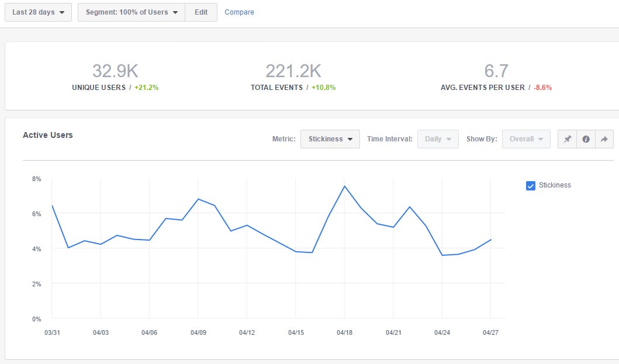Click the Active Users heading
The image size is (619, 364).
48,135
